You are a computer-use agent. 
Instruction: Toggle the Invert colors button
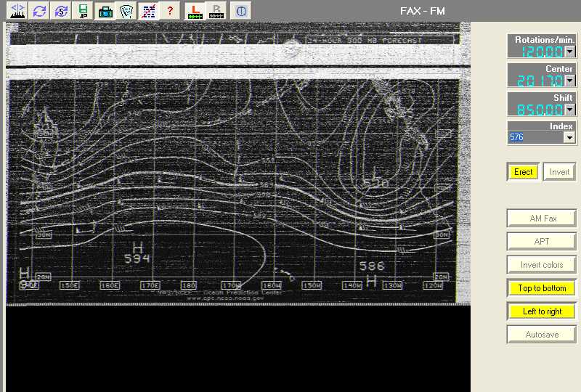pyautogui.click(x=542, y=265)
